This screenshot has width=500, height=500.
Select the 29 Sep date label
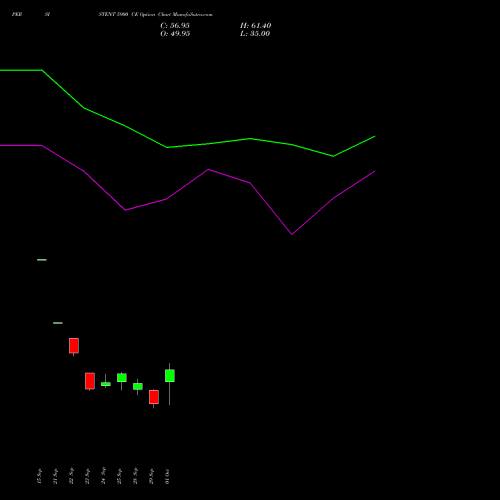[x=151, y=476]
